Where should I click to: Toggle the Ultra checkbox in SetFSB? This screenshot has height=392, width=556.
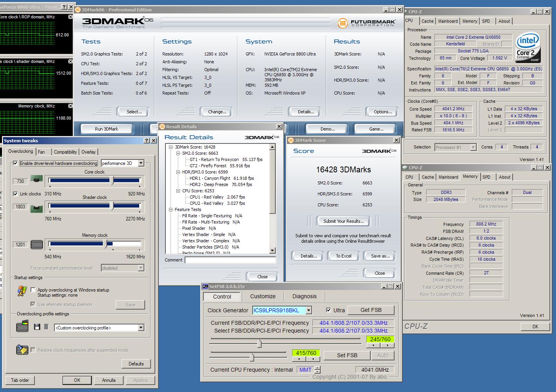point(328,310)
